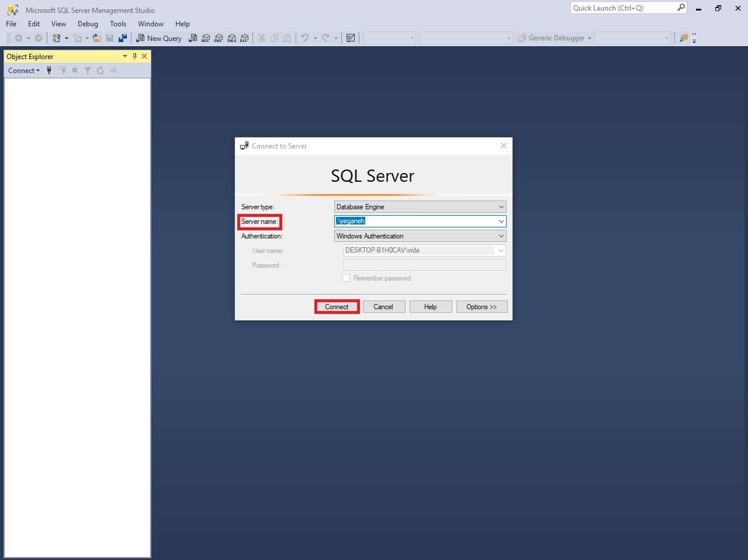Click the Options >> button
Viewport: 748px width, 560px height.
click(482, 307)
